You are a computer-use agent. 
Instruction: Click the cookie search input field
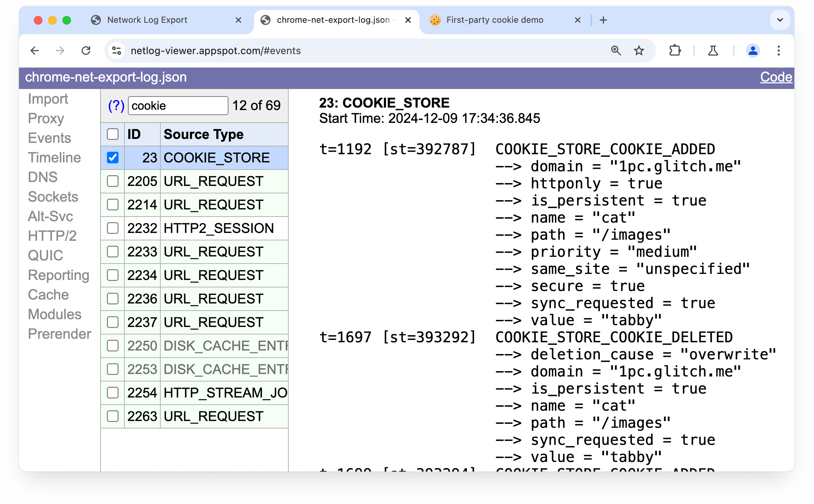click(x=176, y=105)
